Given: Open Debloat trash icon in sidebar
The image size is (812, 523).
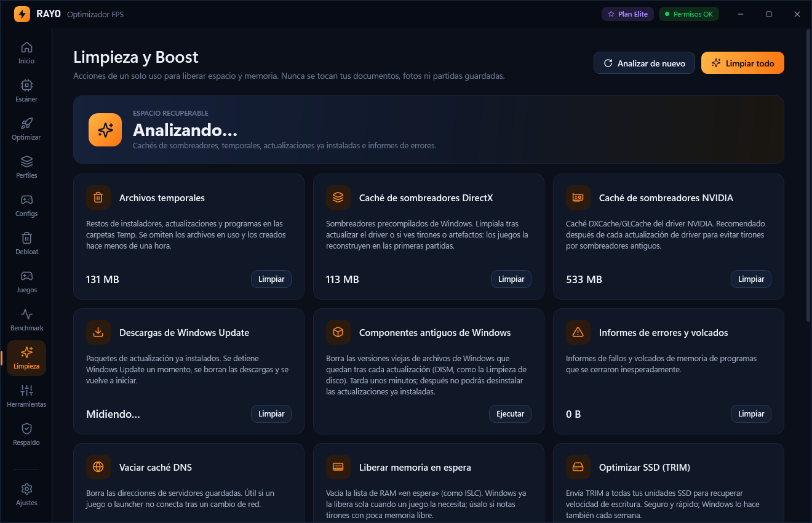Looking at the screenshot, I should pyautogui.click(x=26, y=238).
